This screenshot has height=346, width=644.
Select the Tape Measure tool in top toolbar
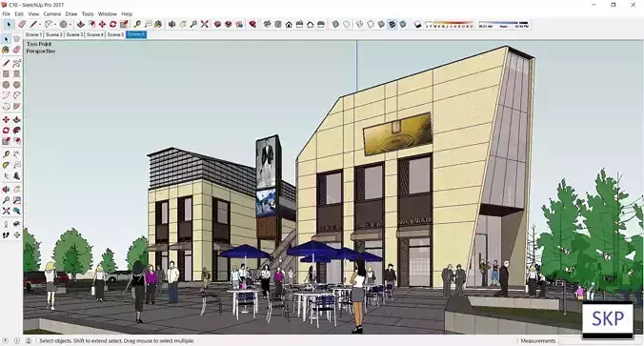pyautogui.click(x=137, y=24)
